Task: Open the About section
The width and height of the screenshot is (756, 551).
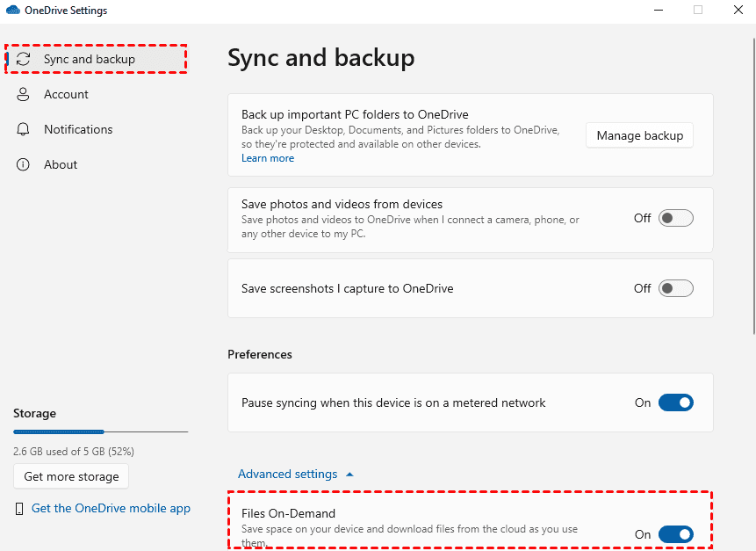Action: coord(61,164)
